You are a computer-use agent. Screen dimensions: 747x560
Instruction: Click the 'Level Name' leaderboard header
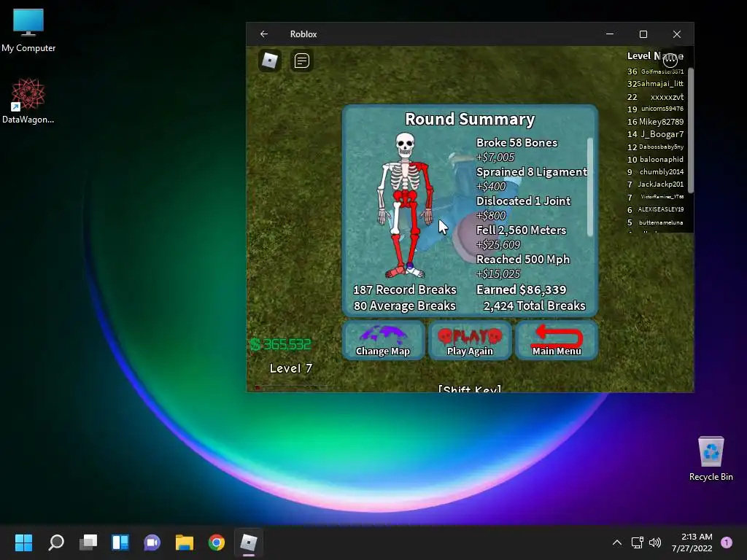(x=655, y=56)
